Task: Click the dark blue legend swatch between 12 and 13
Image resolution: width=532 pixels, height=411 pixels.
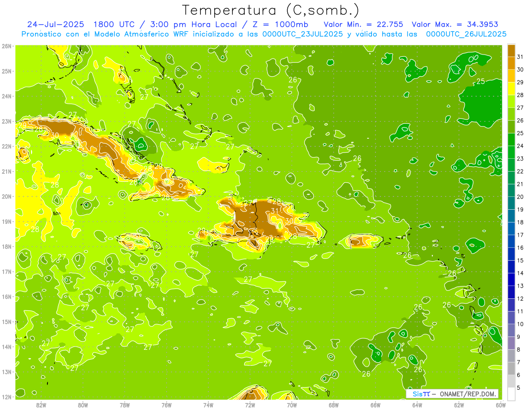Action: click(511, 292)
